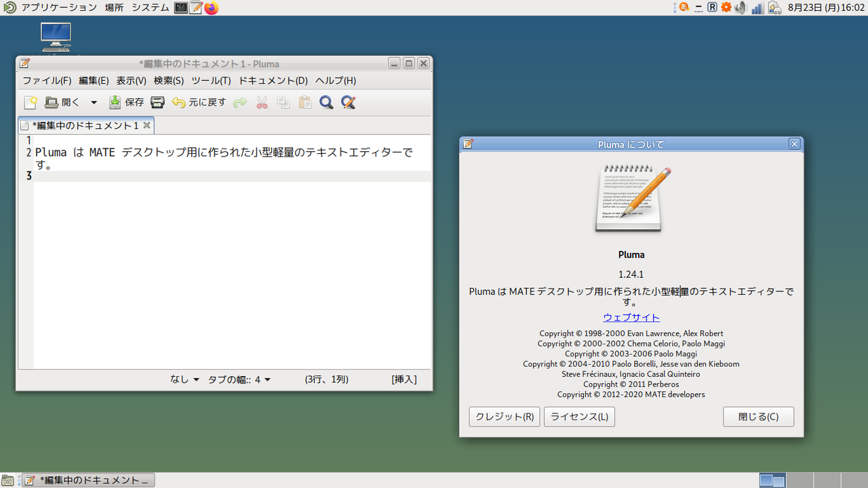Image resolution: width=868 pixels, height=488 pixels.
Task: Open the ウェブサイト link
Action: [631, 317]
